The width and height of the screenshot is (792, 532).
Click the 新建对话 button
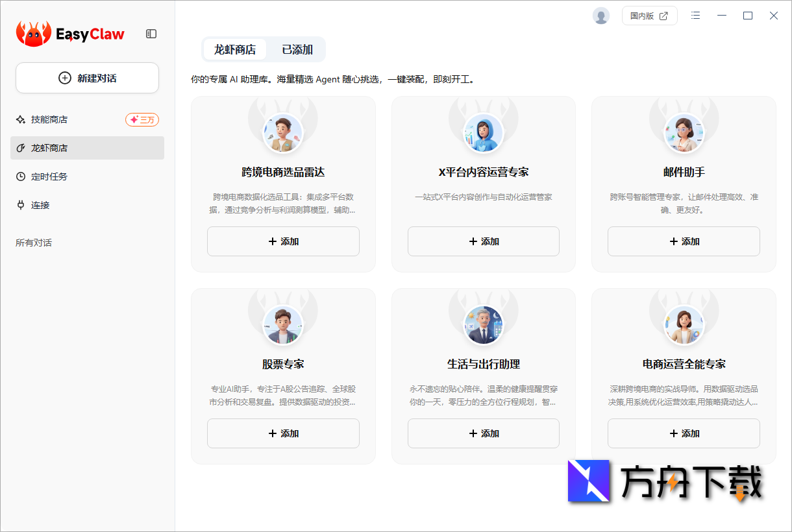point(87,77)
